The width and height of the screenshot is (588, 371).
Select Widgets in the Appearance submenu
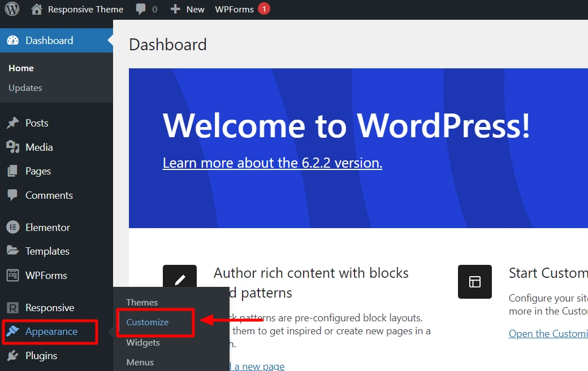tap(143, 342)
